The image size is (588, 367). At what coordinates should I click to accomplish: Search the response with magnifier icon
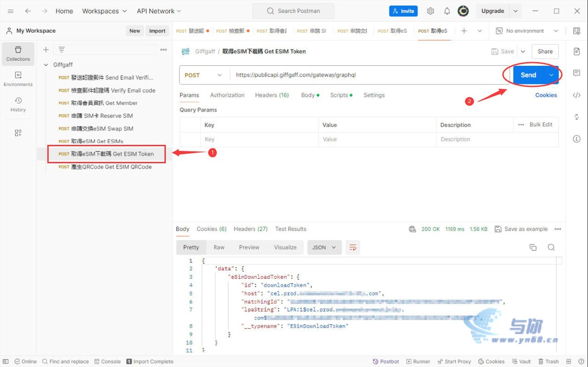pyautogui.click(x=551, y=247)
